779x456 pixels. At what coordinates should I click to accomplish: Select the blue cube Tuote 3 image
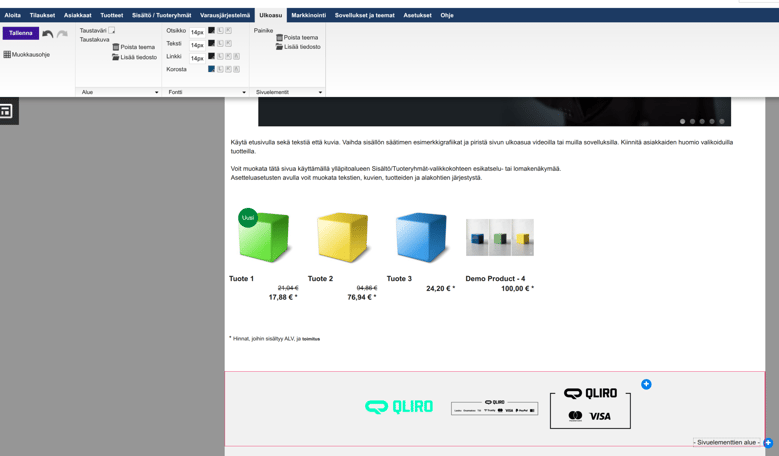tap(420, 237)
